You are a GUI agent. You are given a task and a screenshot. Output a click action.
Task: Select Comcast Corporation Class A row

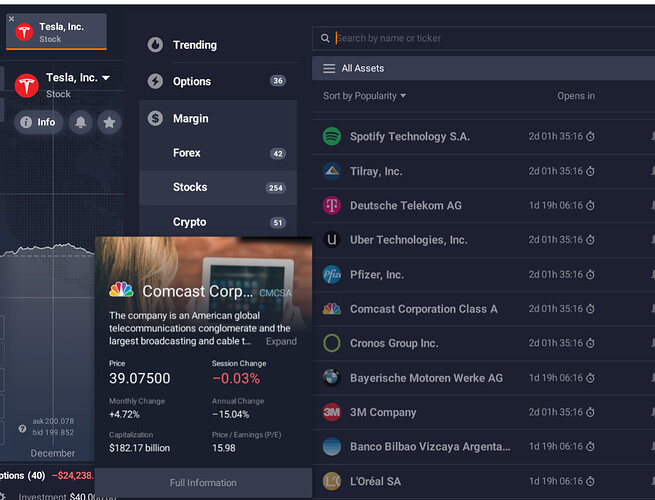pyautogui.click(x=483, y=309)
